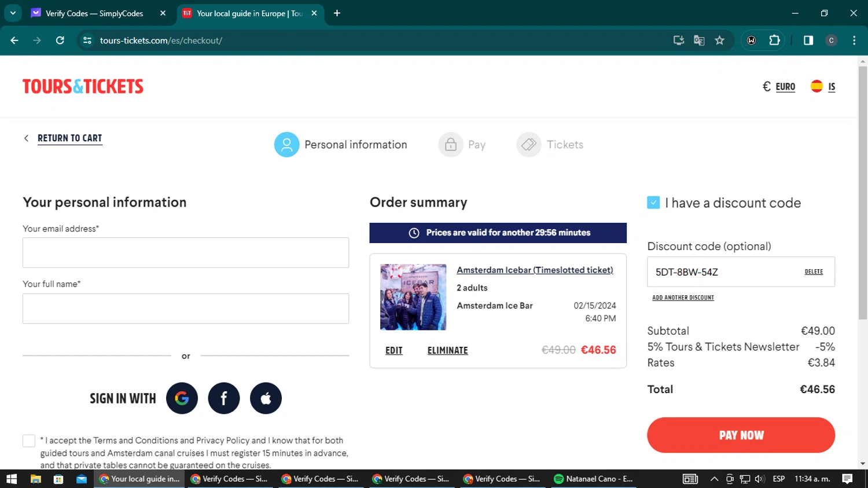This screenshot has width=868, height=488.
Task: Click the Amsterdam Icebar ticket thumbnail
Action: coord(413,297)
